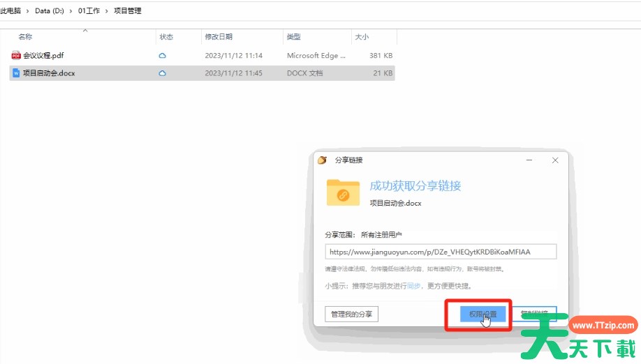Viewport: 641px width, 364px height.
Task: Open 管理我的分享 button
Action: (351, 314)
